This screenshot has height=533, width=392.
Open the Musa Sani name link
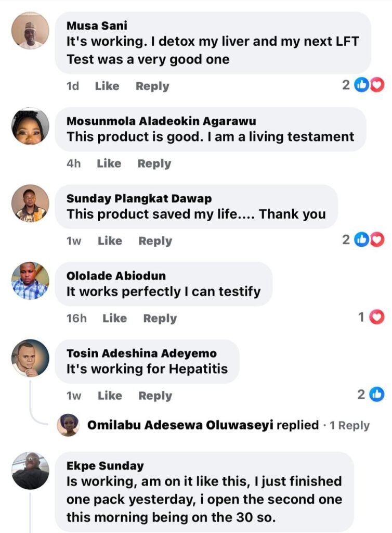pyautogui.click(x=97, y=25)
